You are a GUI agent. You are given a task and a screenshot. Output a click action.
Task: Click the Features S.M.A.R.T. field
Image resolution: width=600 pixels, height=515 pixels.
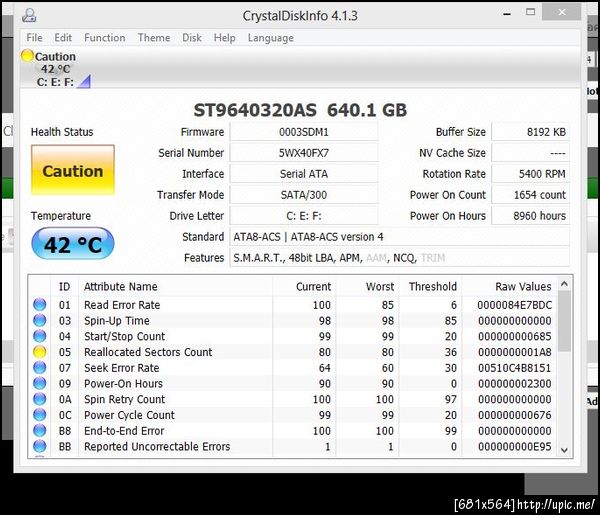[399, 258]
